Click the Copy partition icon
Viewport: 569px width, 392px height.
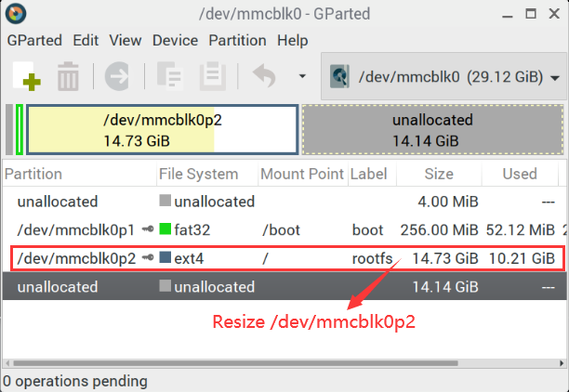click(170, 76)
